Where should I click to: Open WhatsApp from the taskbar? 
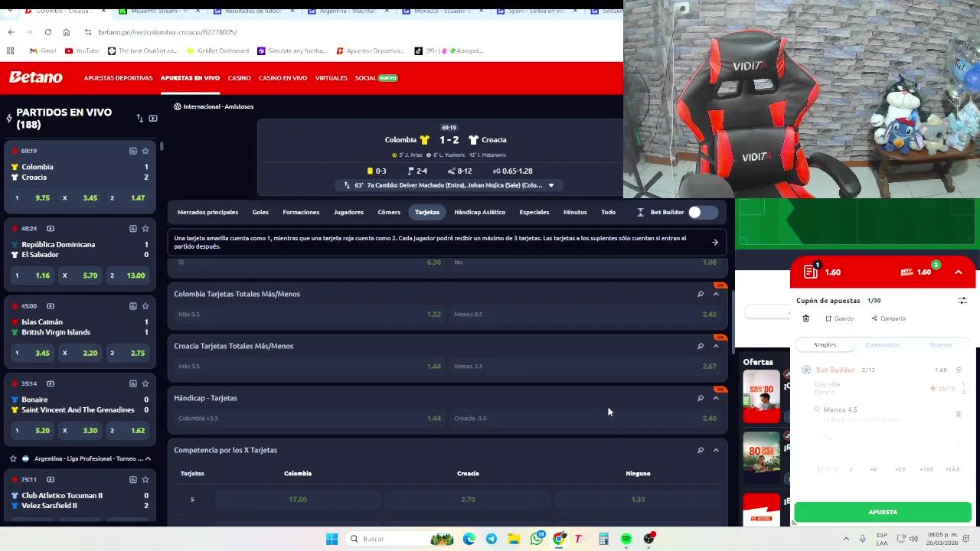tap(537, 539)
